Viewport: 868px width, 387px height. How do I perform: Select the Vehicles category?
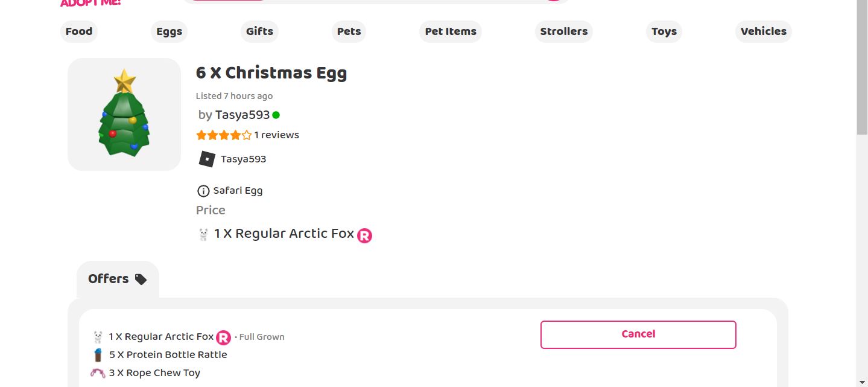[x=763, y=31]
